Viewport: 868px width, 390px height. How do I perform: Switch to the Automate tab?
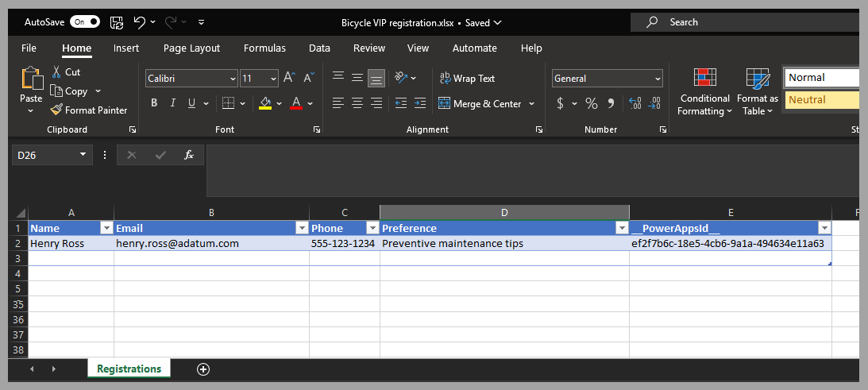click(x=474, y=48)
